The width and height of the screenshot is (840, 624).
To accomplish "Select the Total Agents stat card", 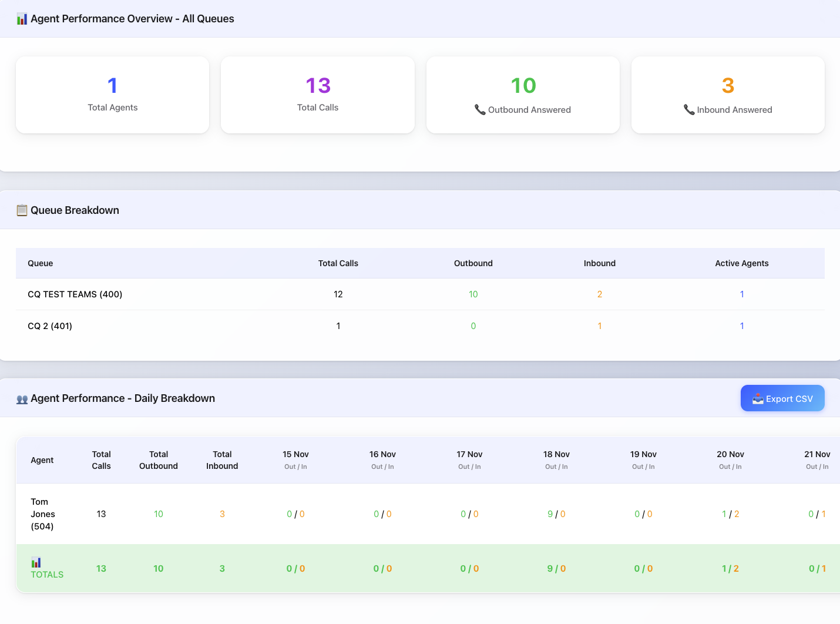I will [x=112, y=95].
